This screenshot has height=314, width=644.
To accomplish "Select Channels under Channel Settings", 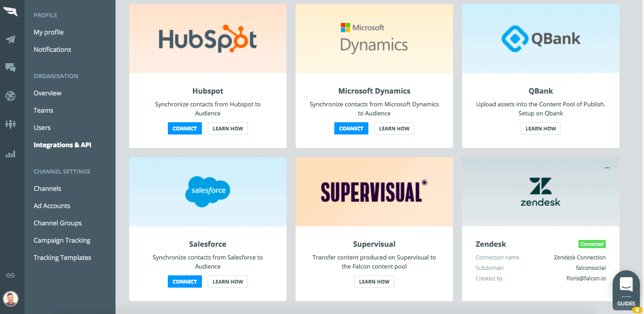I will point(47,189).
